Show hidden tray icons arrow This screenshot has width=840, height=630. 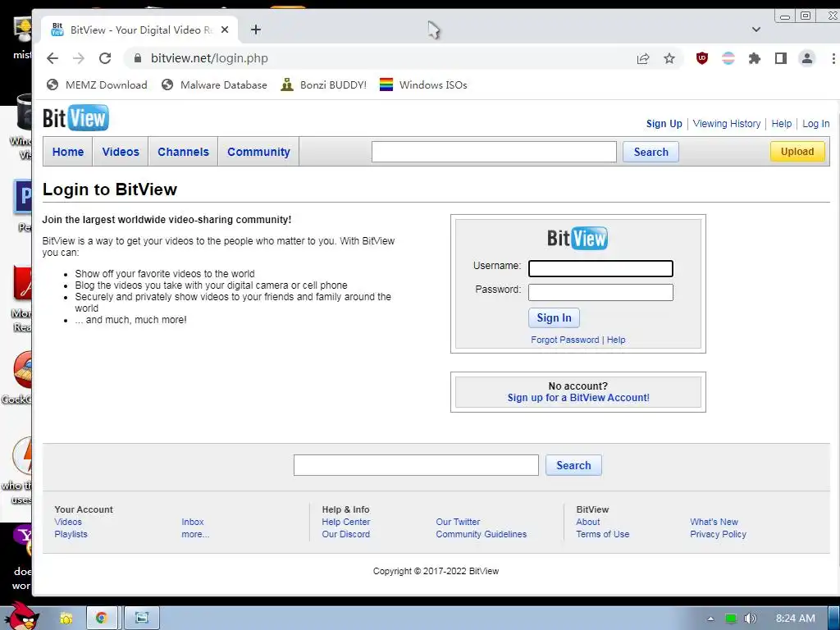(711, 619)
